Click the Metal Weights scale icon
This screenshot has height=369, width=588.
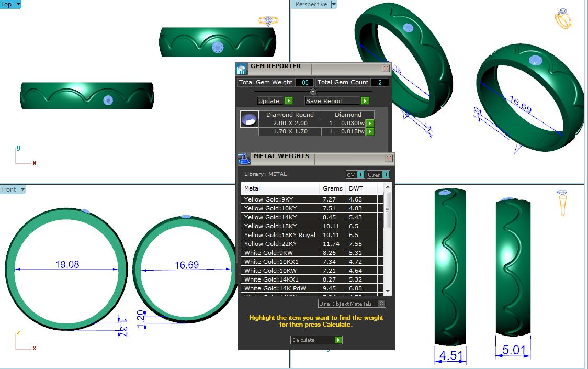click(x=244, y=159)
